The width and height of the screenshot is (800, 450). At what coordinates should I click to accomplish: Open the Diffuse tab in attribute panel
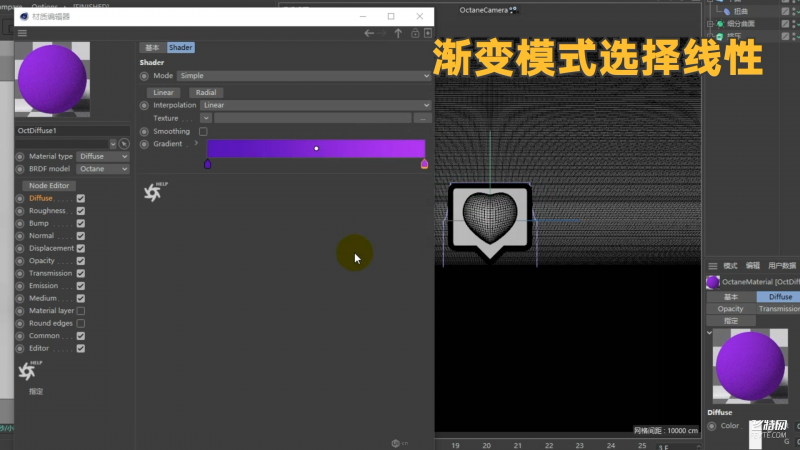tap(780, 296)
